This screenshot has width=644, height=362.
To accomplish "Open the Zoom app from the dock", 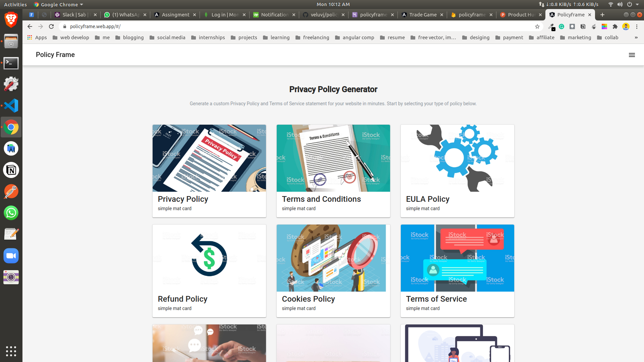I will tap(11, 256).
